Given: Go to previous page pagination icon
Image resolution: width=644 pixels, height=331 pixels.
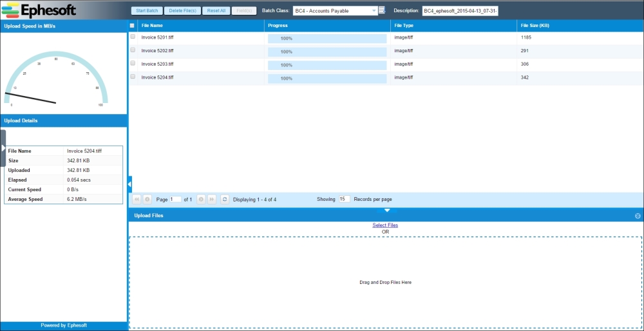Looking at the screenshot, I should [x=147, y=199].
